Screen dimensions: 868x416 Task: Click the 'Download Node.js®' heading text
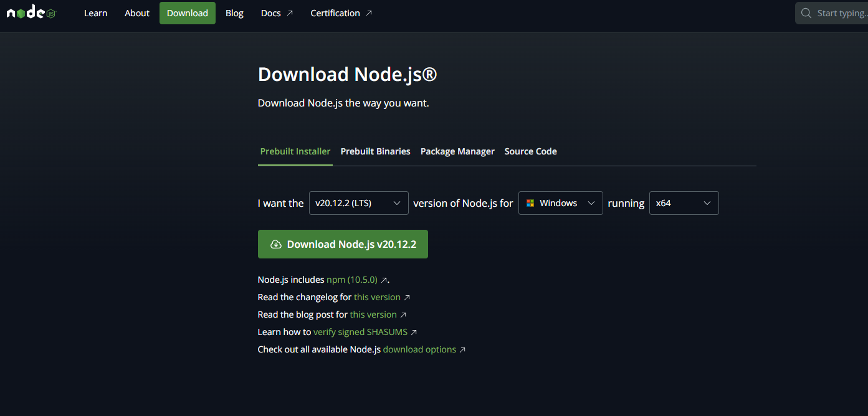click(348, 74)
